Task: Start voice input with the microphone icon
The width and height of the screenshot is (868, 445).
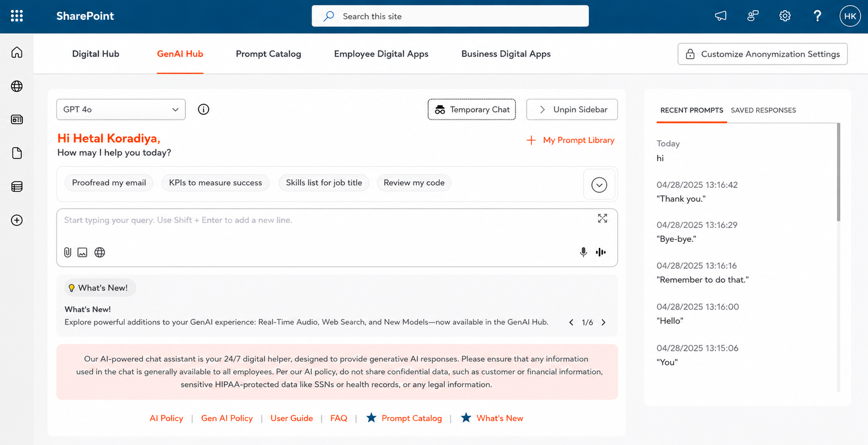Action: coord(583,252)
